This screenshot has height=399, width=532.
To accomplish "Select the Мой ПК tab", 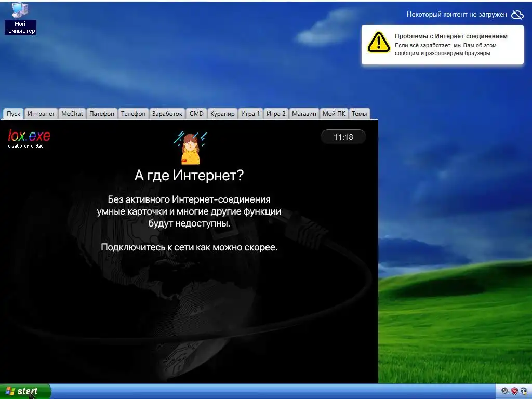I will click(x=334, y=114).
